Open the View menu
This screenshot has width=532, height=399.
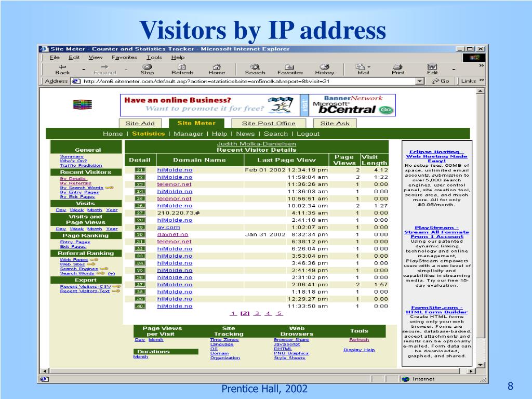(96, 57)
